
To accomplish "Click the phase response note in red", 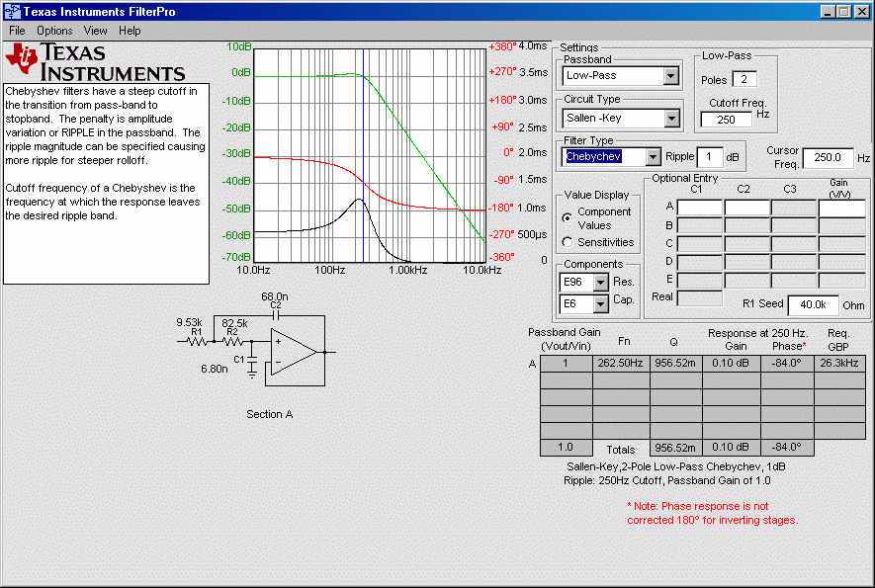I will tap(713, 513).
